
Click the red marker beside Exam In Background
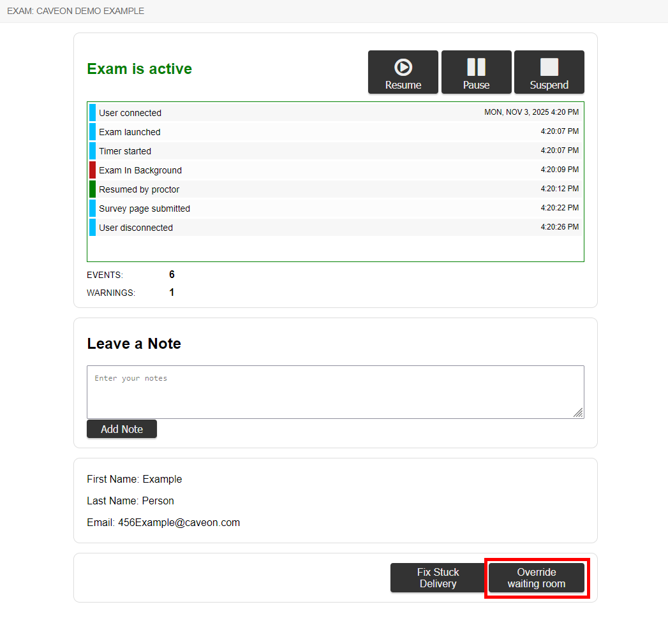tap(93, 170)
